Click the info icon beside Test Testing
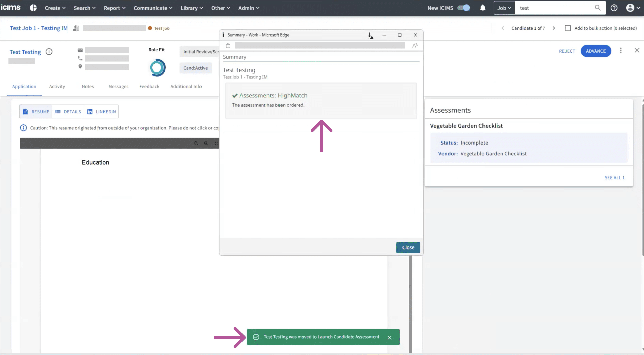The width and height of the screenshot is (644, 355). tap(49, 52)
